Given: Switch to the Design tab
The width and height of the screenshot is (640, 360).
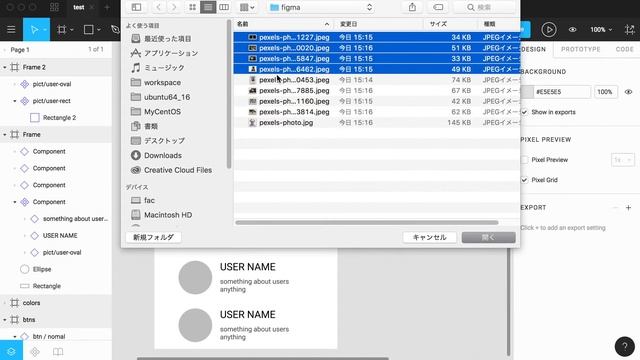Looking at the screenshot, I should tap(533, 49).
